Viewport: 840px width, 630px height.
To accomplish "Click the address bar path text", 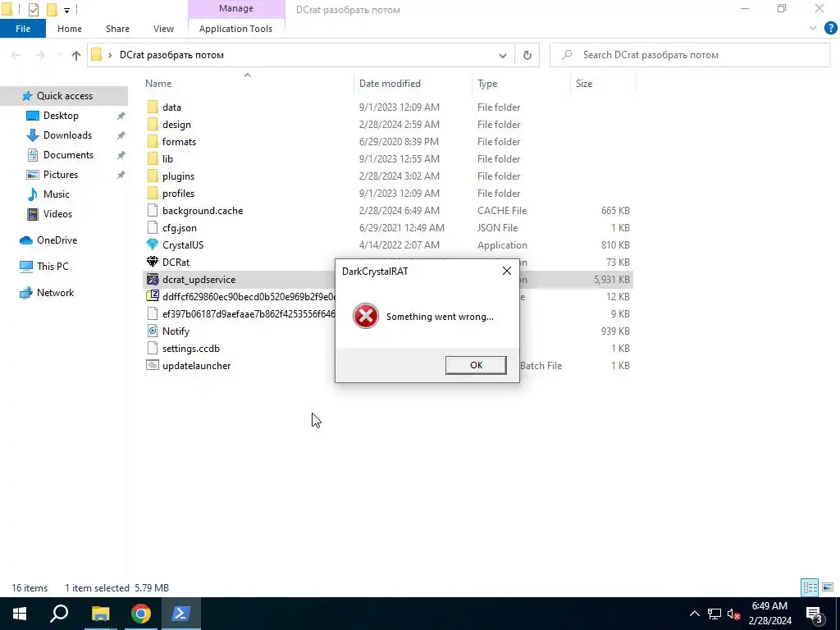I will [x=171, y=55].
